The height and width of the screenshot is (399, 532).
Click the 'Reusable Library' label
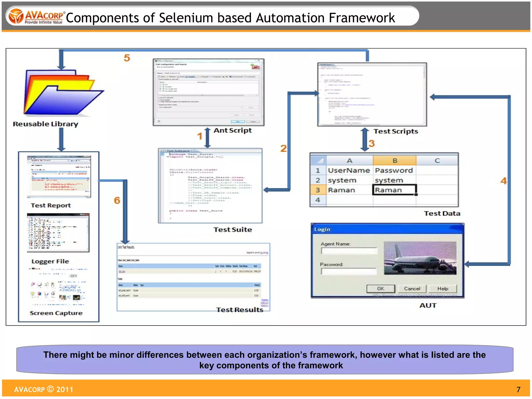coord(45,124)
